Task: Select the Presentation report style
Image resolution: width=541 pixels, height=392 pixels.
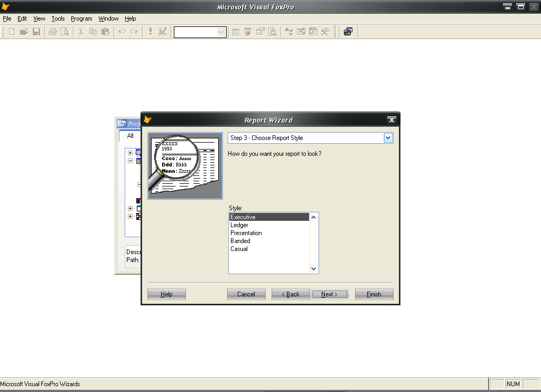Action: pyautogui.click(x=269, y=233)
